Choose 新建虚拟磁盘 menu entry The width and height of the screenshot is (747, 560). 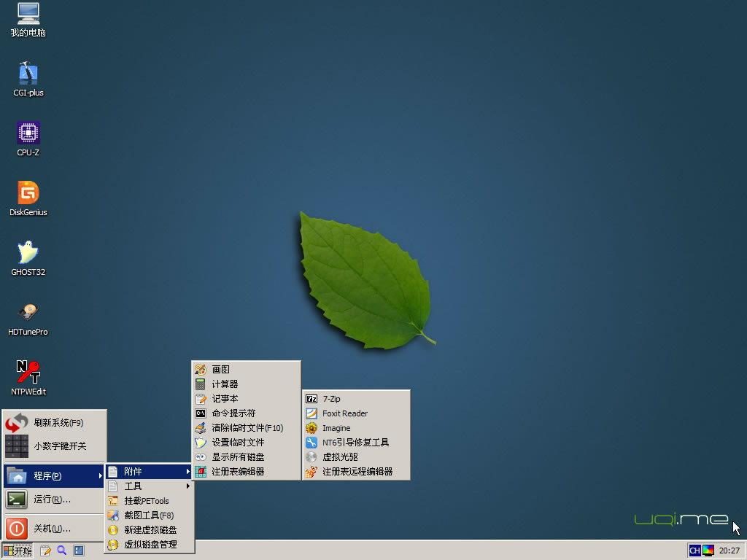[150, 530]
